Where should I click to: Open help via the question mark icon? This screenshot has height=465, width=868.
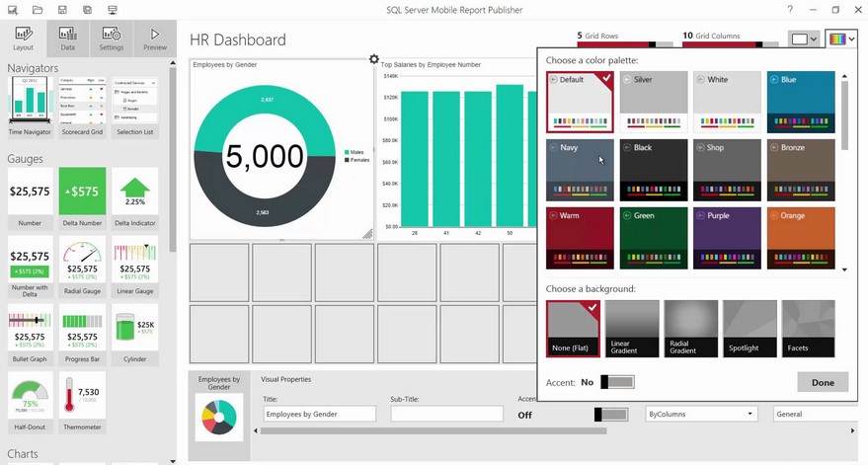[x=790, y=10]
